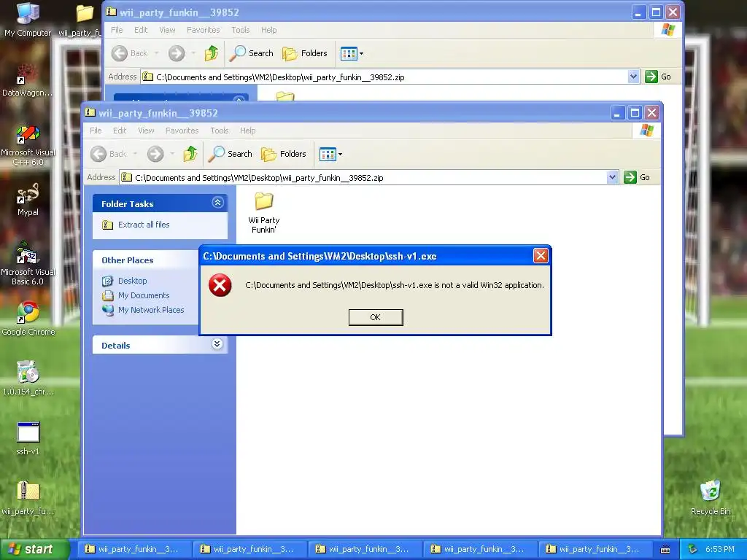Click Extract all files link
This screenshot has height=560, width=747.
pos(144,225)
